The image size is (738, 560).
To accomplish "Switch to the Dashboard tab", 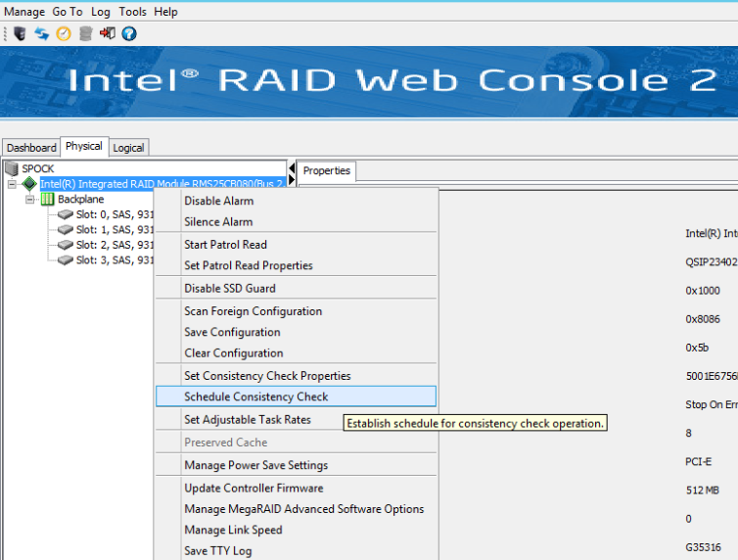I will 31,148.
